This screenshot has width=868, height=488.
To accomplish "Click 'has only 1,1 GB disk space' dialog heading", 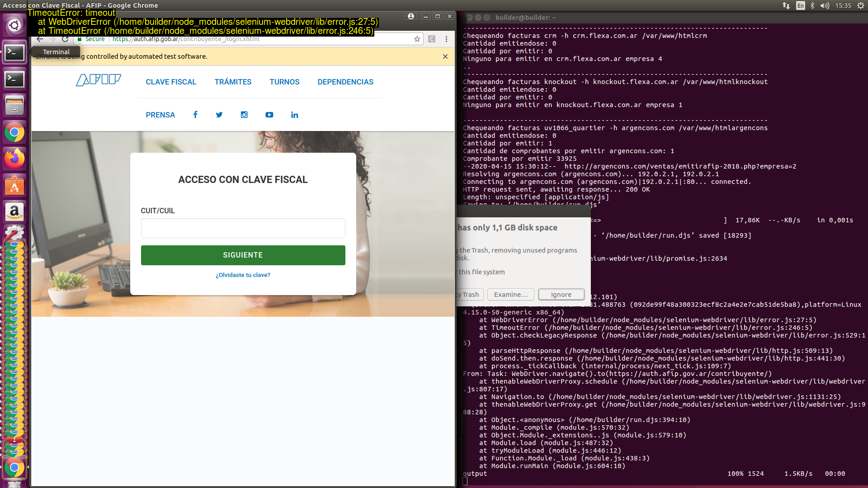I will pos(507,228).
